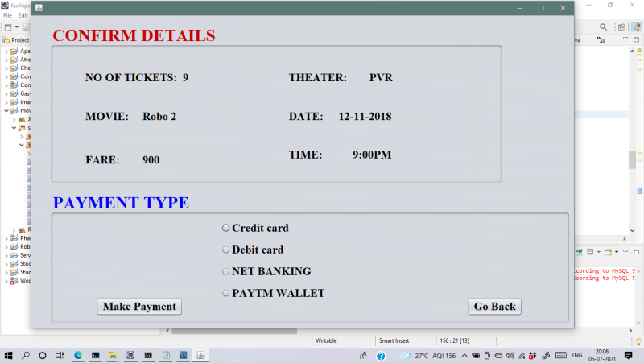Expand the Atte project node
Viewport: 644px width, 363px height.
(x=6, y=60)
